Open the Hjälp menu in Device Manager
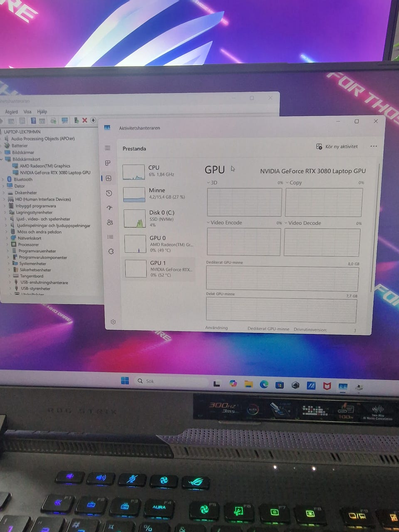 [42, 112]
